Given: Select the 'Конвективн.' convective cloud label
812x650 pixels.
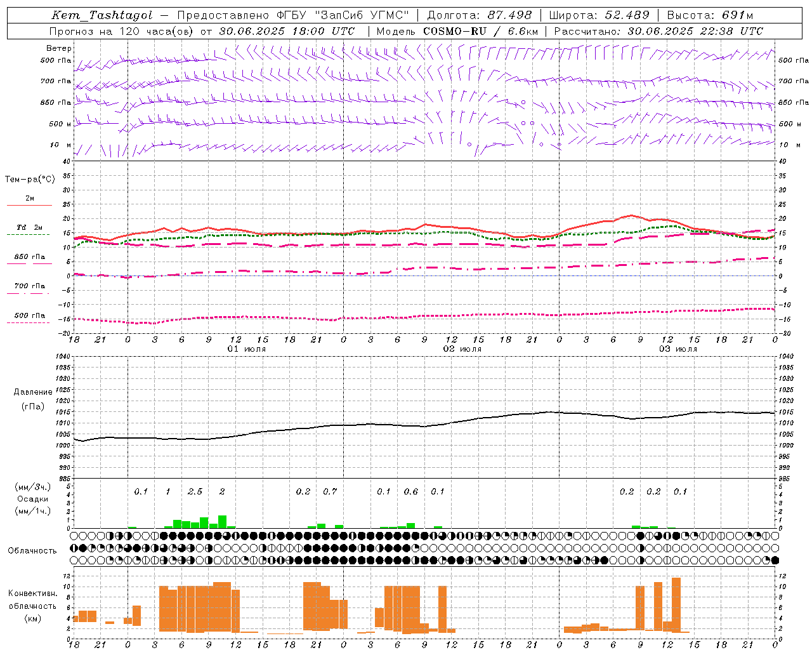Looking at the screenshot, I should point(32,594).
